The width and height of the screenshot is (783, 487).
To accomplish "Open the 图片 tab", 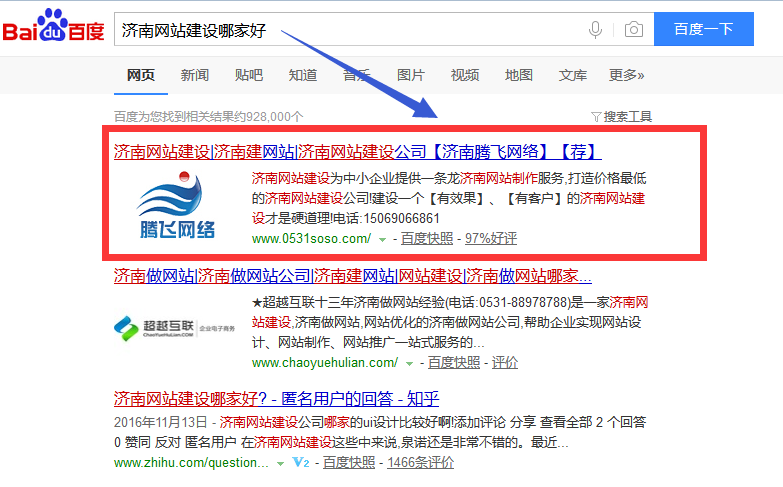I will [x=410, y=75].
